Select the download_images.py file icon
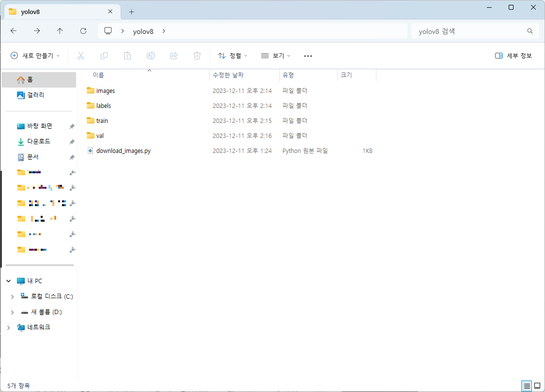The width and height of the screenshot is (545, 392). (91, 151)
